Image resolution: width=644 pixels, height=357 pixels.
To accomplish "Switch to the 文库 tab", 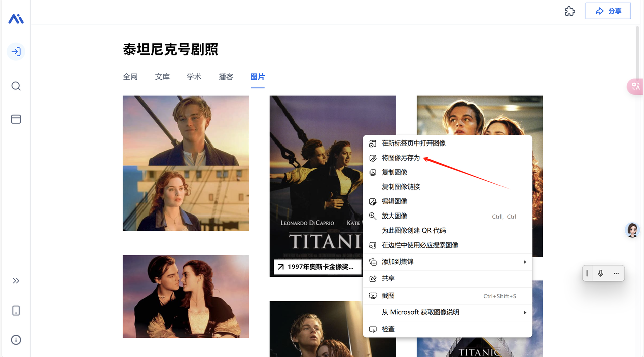I will click(x=162, y=77).
